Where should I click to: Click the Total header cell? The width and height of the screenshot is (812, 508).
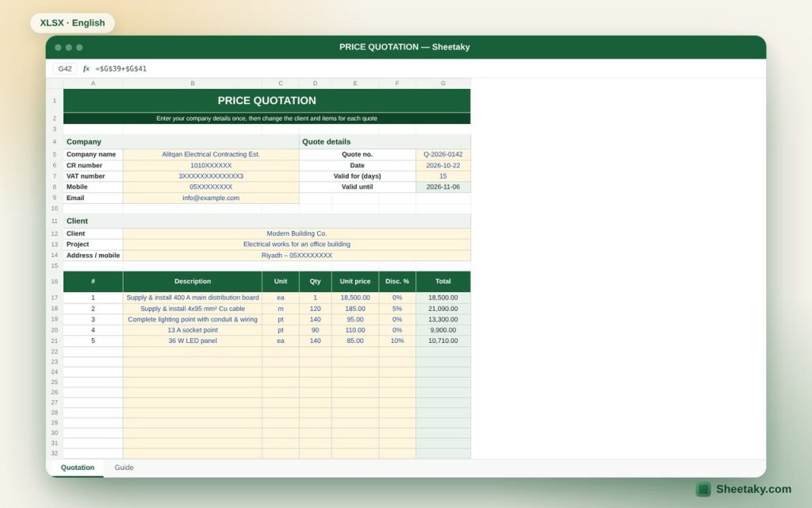pyautogui.click(x=442, y=282)
